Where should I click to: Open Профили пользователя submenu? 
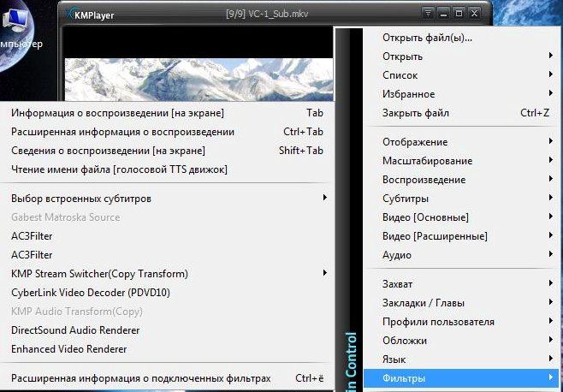click(461, 322)
